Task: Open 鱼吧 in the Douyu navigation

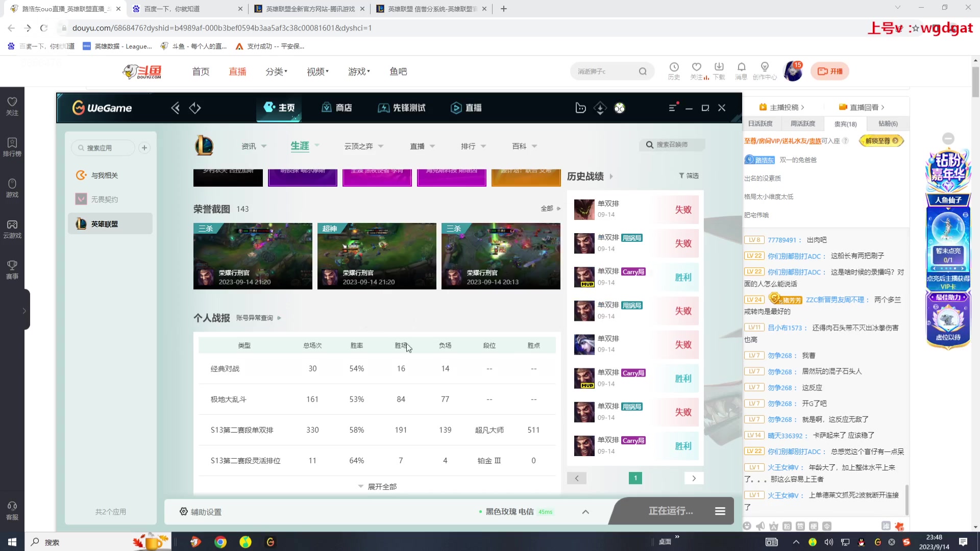Action: pos(399,71)
